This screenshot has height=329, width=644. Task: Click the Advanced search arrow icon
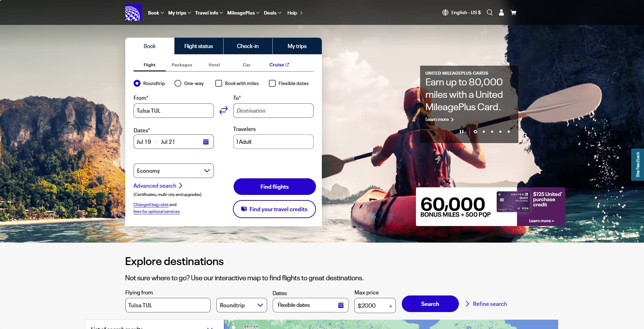coord(181,186)
